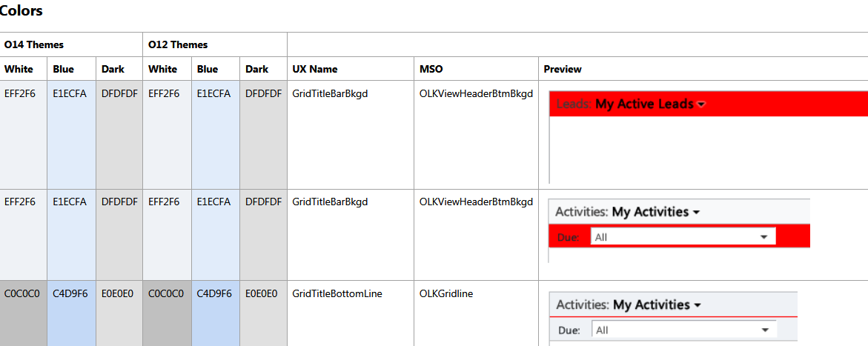The width and height of the screenshot is (868, 346).
Task: Click the Colors section heading
Action: pyautogui.click(x=21, y=11)
